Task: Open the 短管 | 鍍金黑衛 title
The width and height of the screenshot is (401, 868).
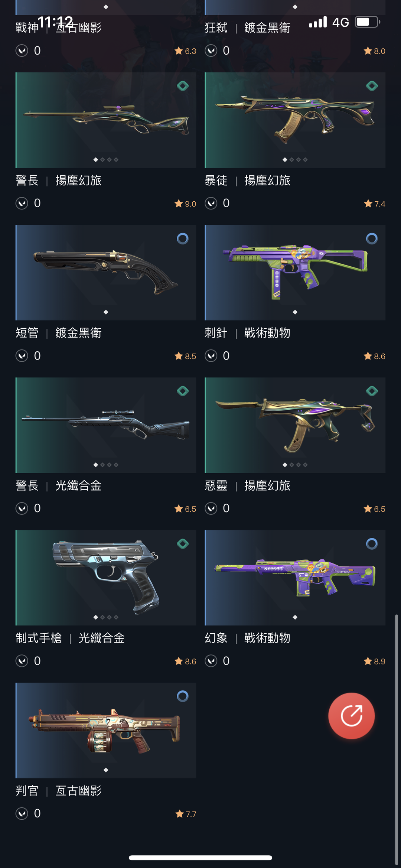Action: (59, 333)
